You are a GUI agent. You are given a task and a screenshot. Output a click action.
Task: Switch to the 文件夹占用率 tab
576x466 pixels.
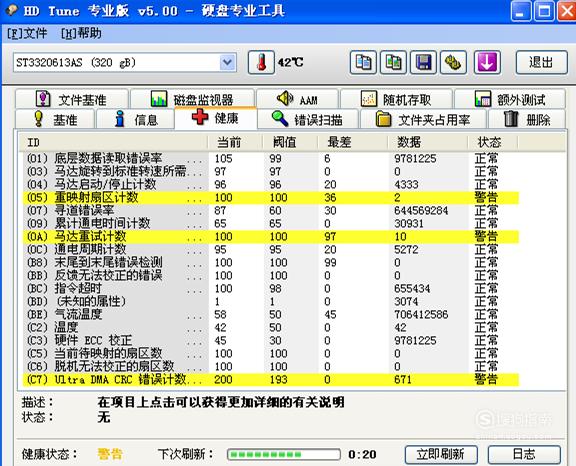coord(423,119)
